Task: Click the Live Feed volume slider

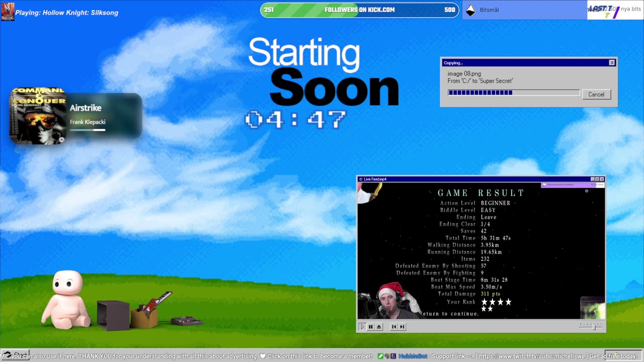Action: coord(591,326)
